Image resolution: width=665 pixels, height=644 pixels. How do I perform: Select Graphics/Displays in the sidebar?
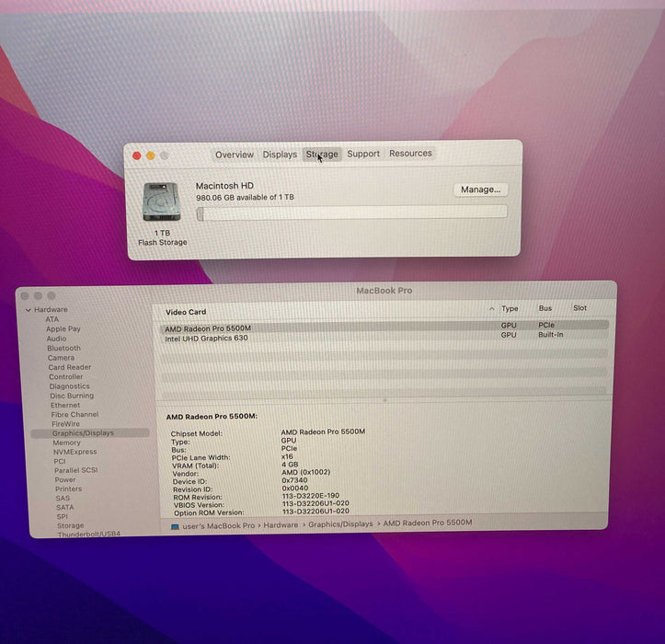tap(90, 433)
